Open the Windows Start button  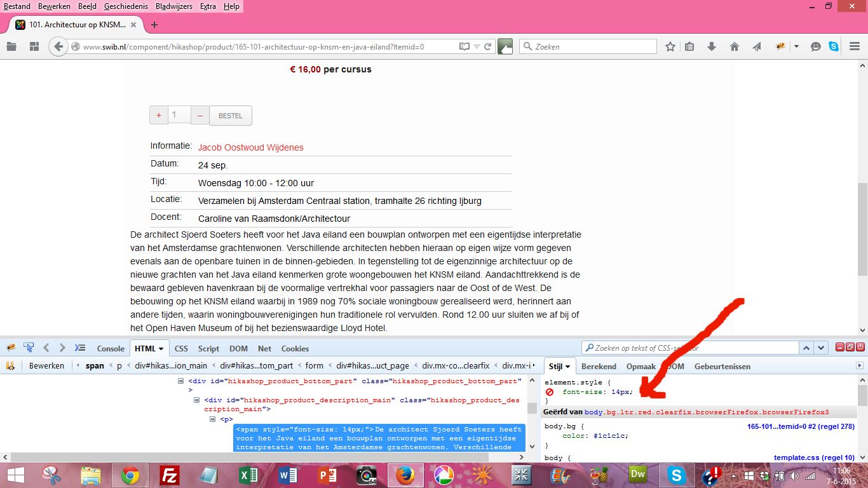point(15,475)
